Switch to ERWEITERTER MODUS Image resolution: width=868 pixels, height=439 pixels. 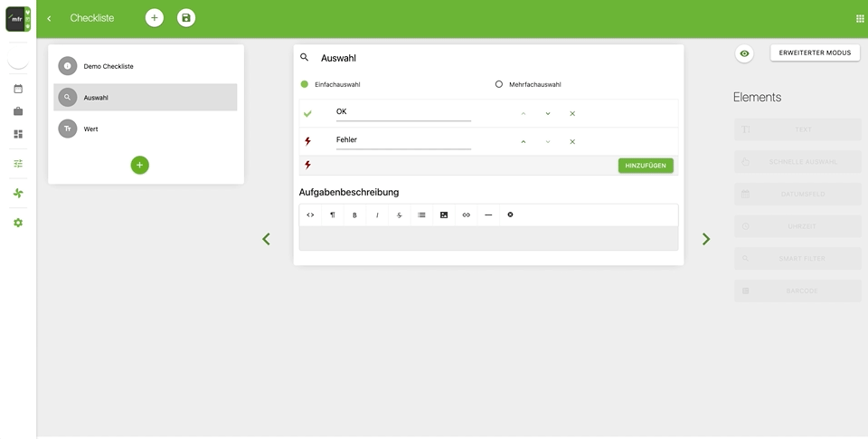coord(815,52)
